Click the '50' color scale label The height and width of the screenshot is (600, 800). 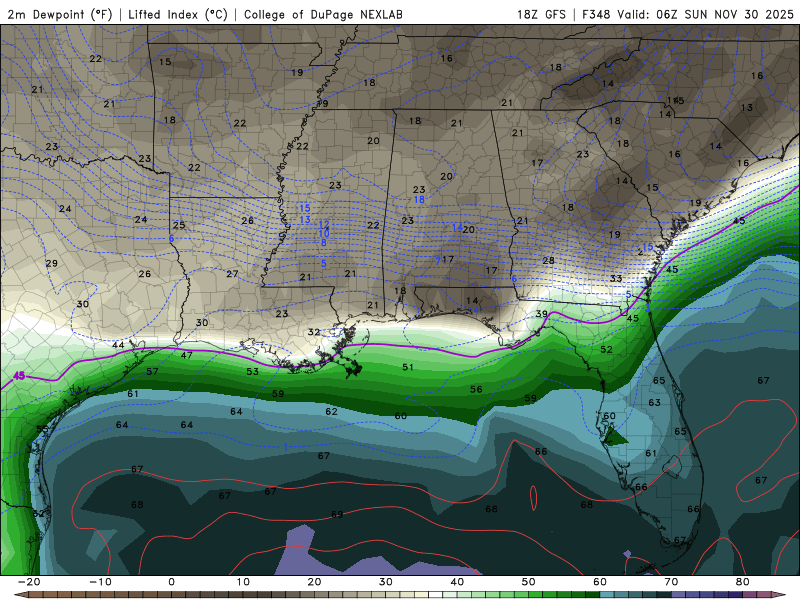click(x=529, y=582)
